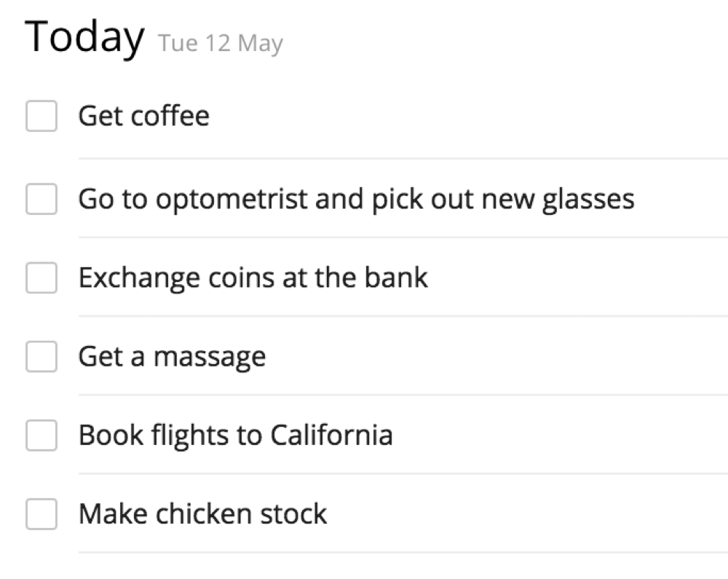Screen dimensions: 728x579
Task: Mark Exchange coins at the bank done
Action: point(41,277)
